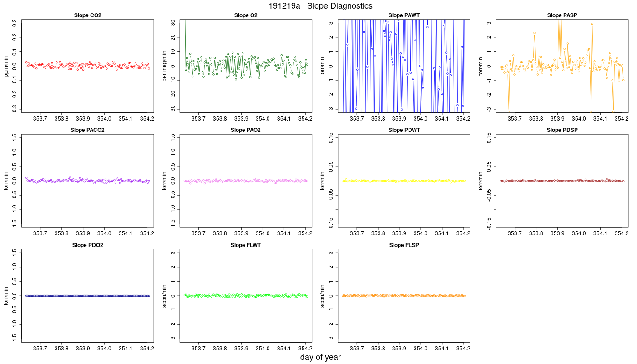
Task: Click the 'per meg/min' y-axis label
Action: (x=165, y=66)
